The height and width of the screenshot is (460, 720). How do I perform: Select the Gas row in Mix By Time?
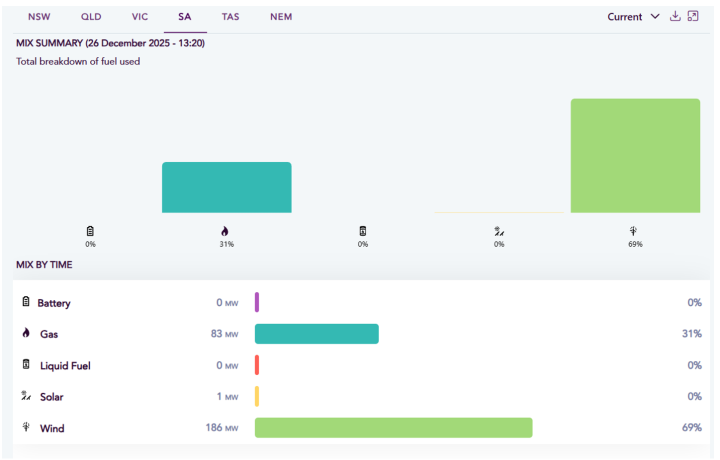(50, 334)
